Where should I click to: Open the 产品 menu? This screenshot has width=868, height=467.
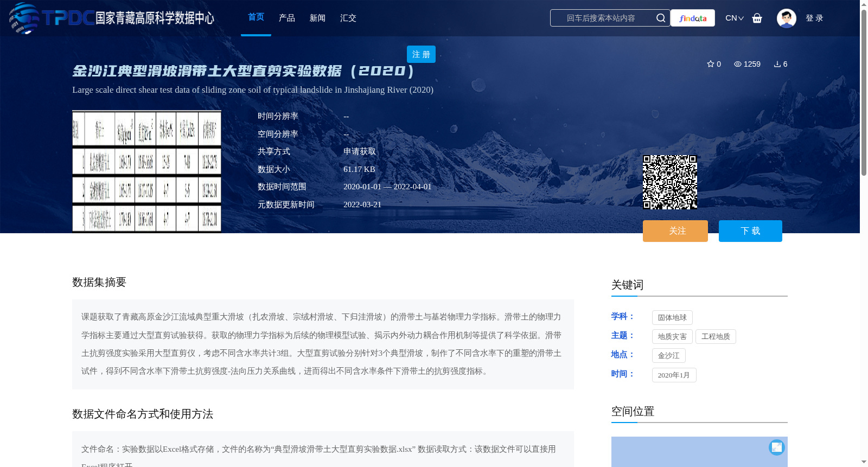tap(287, 18)
